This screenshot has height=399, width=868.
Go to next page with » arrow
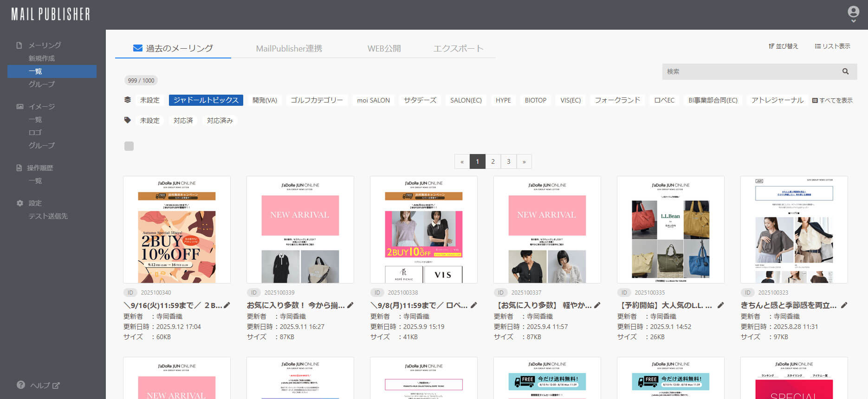click(x=524, y=161)
